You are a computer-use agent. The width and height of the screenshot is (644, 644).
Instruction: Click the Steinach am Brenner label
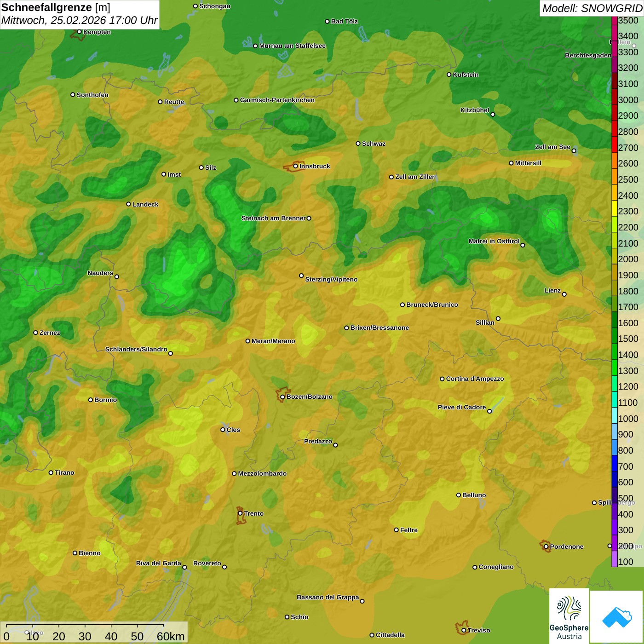tap(273, 218)
